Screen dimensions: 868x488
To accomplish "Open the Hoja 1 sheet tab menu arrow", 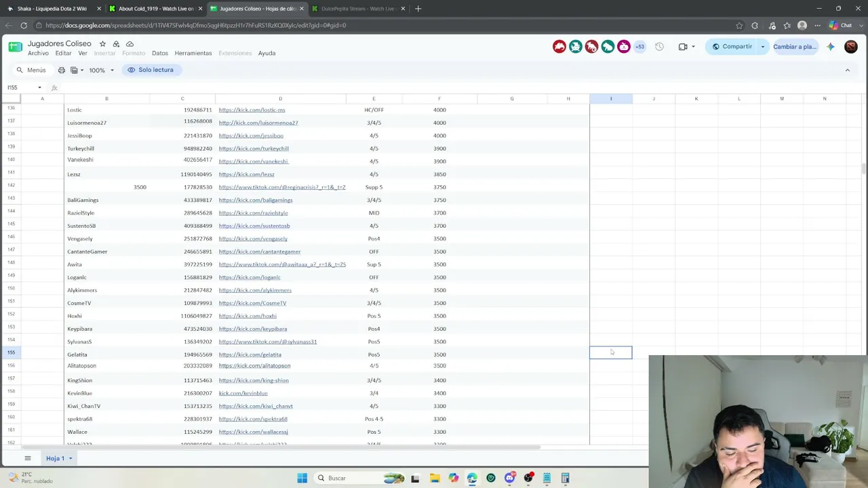I will [x=70, y=458].
